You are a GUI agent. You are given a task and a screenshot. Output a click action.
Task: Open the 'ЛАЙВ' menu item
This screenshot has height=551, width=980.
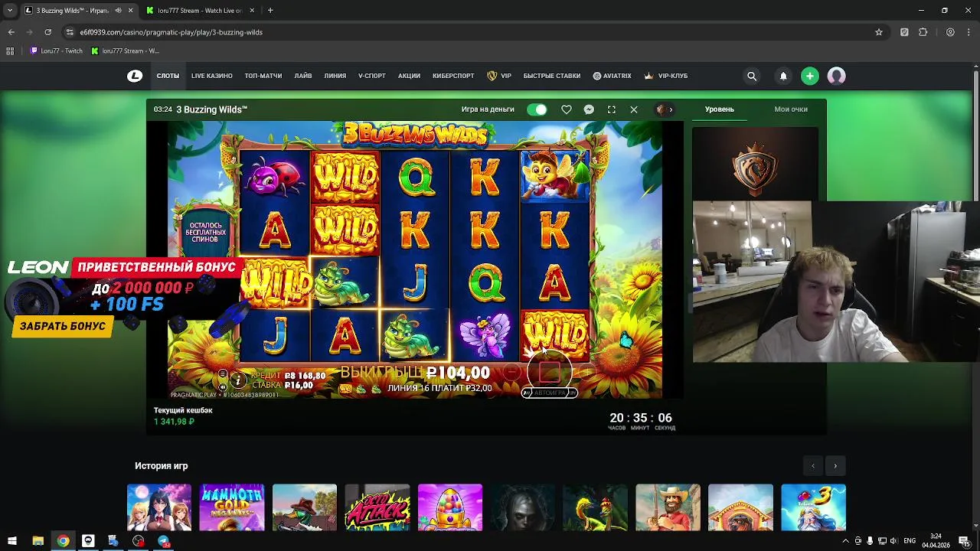pyautogui.click(x=302, y=76)
